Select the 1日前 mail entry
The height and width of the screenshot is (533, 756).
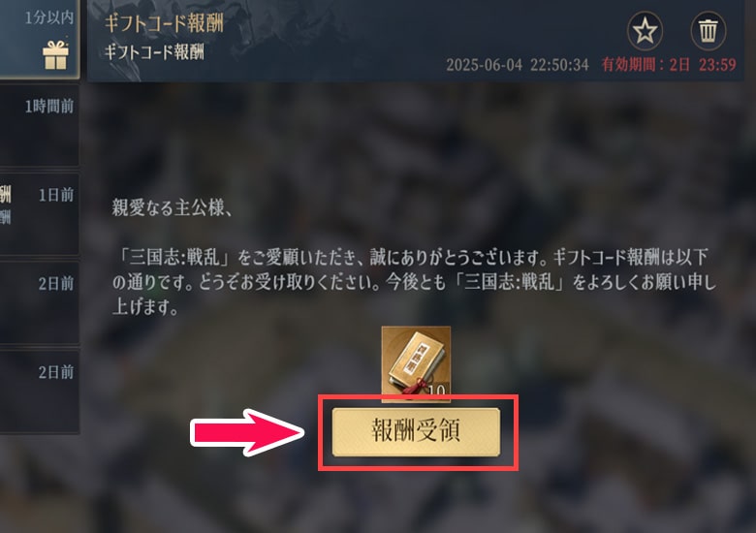point(40,214)
